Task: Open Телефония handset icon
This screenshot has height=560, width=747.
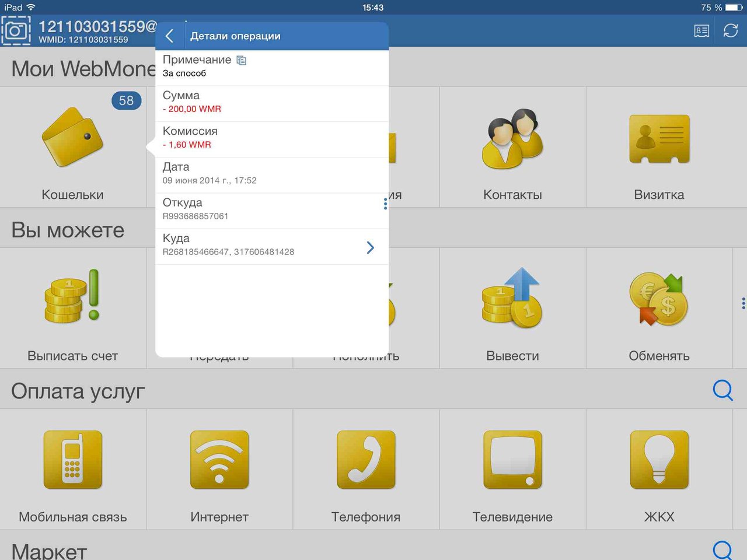Action: [366, 460]
